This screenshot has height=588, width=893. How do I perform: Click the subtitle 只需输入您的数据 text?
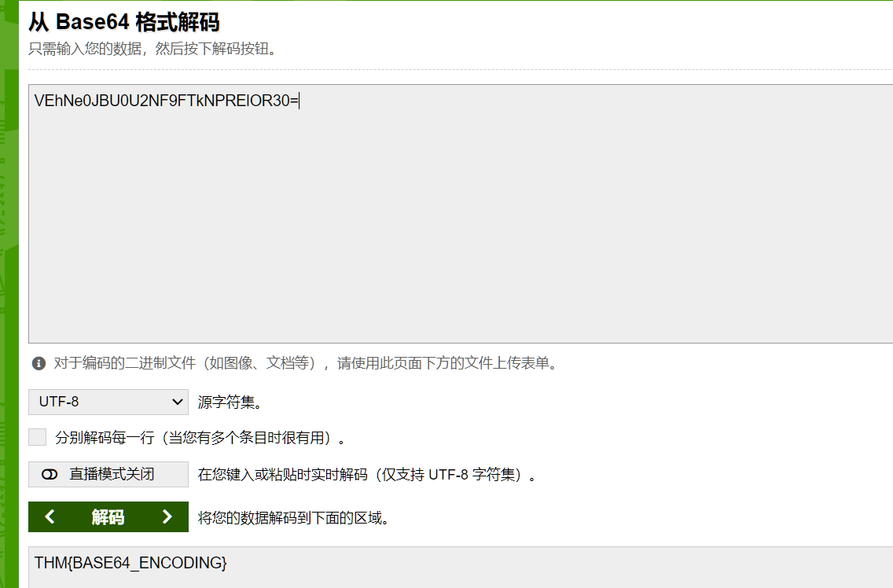[x=153, y=50]
